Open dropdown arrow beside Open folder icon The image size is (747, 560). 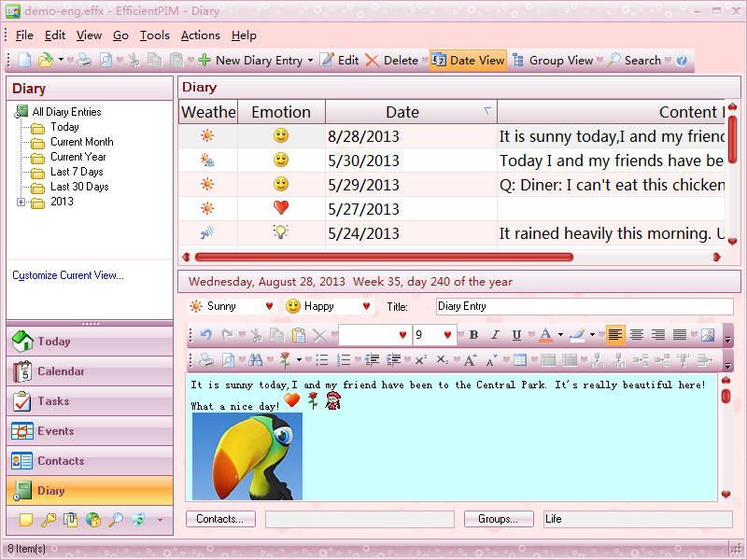(x=61, y=60)
